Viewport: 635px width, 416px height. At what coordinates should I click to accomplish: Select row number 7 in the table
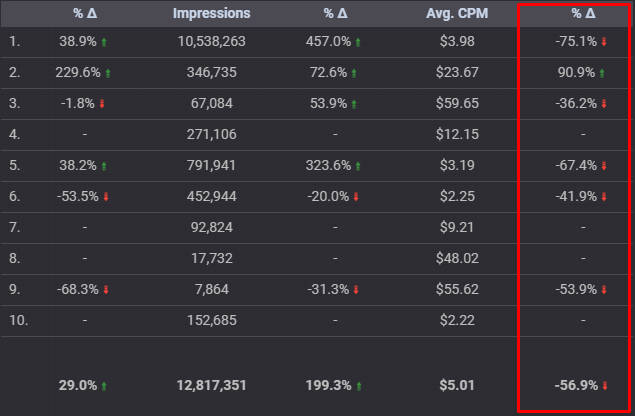tap(14, 228)
